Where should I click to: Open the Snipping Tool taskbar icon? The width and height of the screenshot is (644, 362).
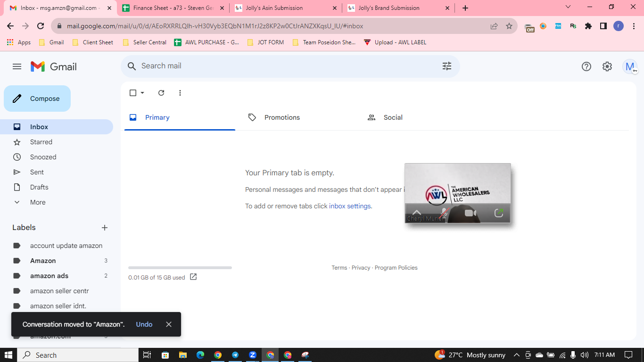[305, 355]
